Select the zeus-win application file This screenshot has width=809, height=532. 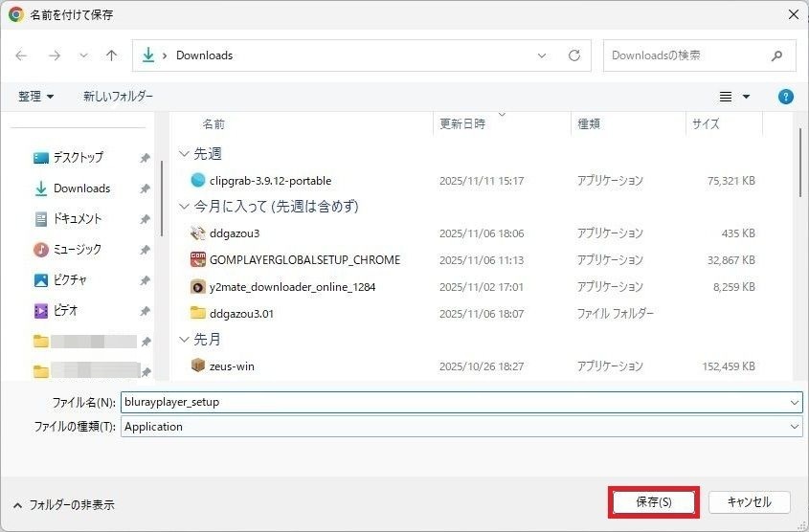coord(232,366)
